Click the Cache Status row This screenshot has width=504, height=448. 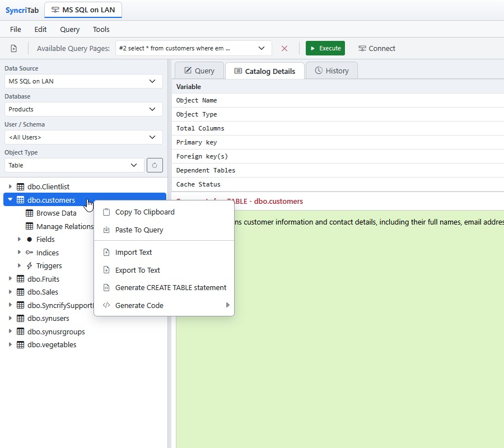338,184
